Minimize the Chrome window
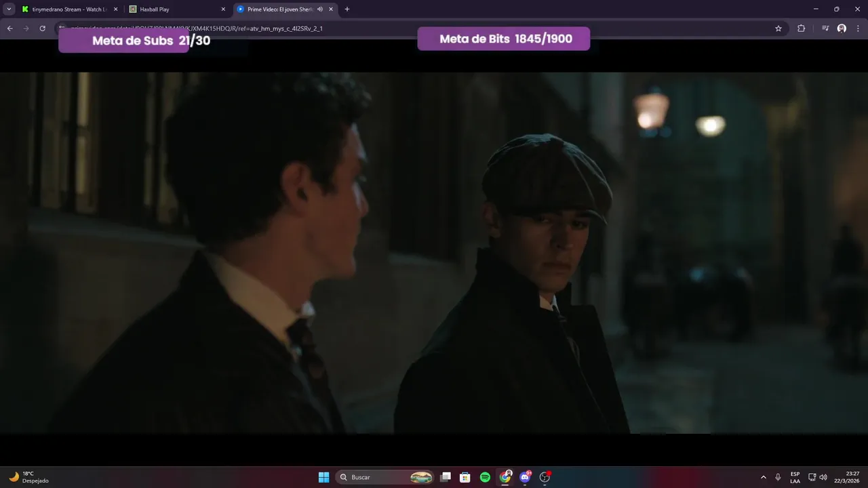 [x=816, y=9]
